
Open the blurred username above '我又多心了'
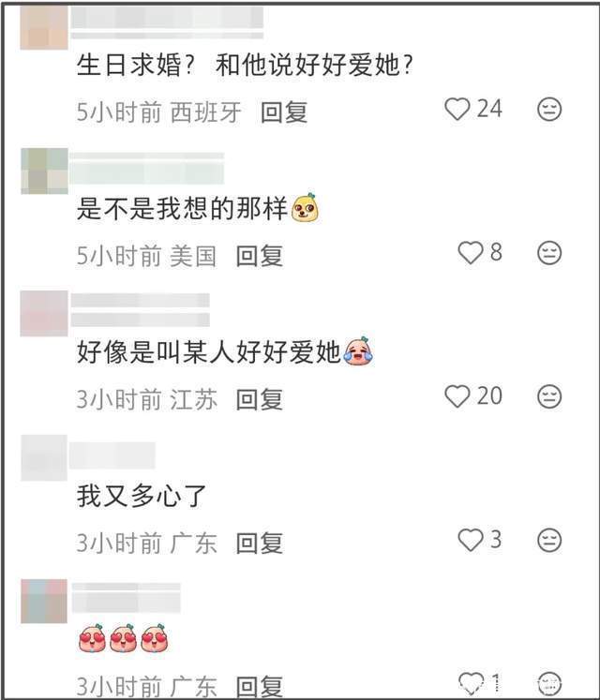coord(112,455)
